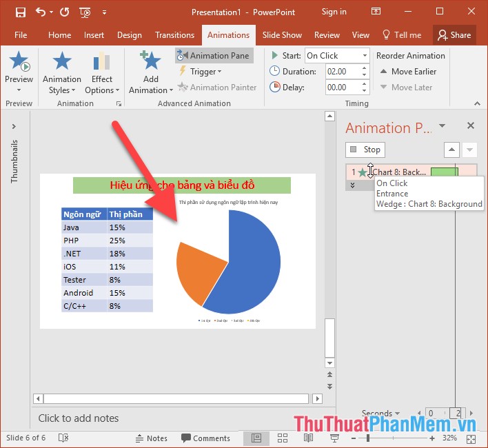Toggle the Notes button in status bar

[x=152, y=438]
